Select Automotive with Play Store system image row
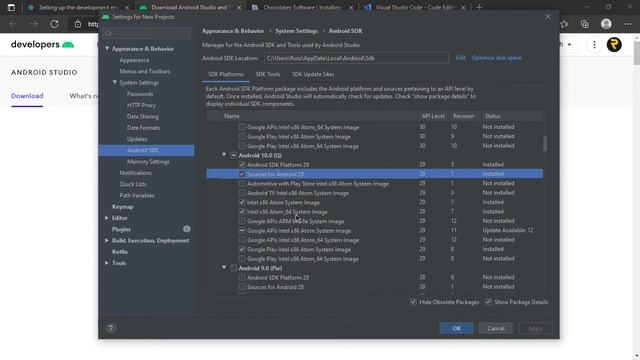Viewport: 640px width, 360px height. (x=375, y=183)
